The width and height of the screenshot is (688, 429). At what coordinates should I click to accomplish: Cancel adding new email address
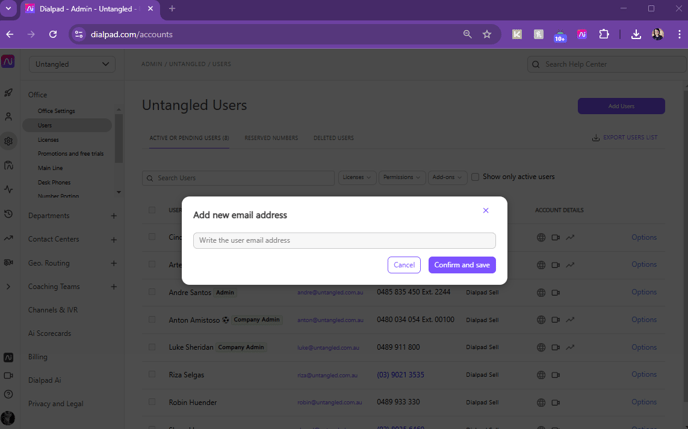click(x=404, y=265)
